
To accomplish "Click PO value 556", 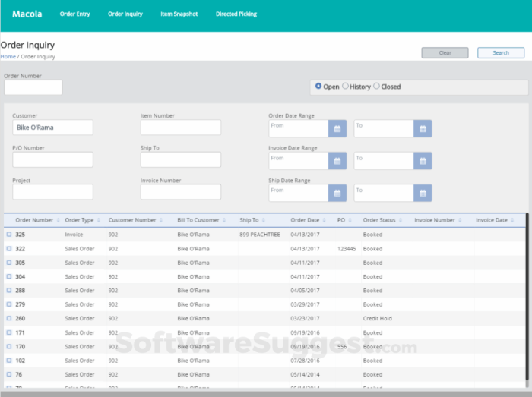I will click(x=342, y=347).
